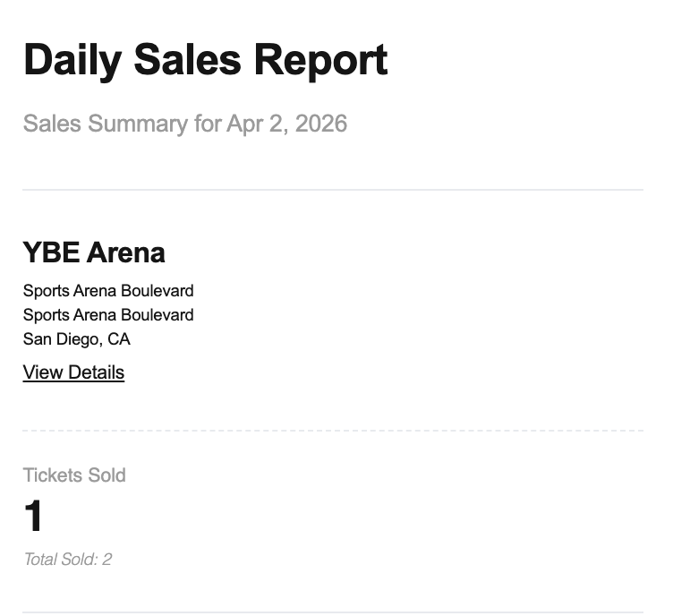This screenshot has height=616, width=673.
Task: Click the dashed divider above Tickets Sold
Action: [x=333, y=432]
